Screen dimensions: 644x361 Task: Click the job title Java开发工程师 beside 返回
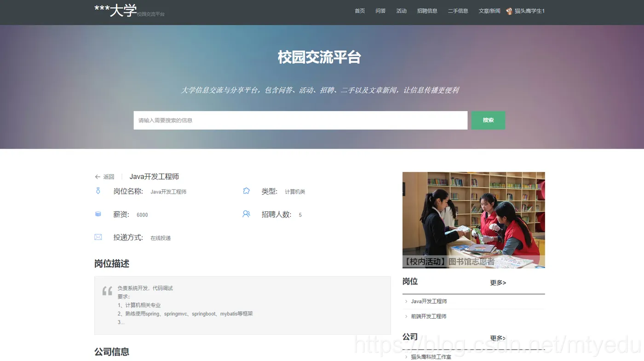[154, 177]
